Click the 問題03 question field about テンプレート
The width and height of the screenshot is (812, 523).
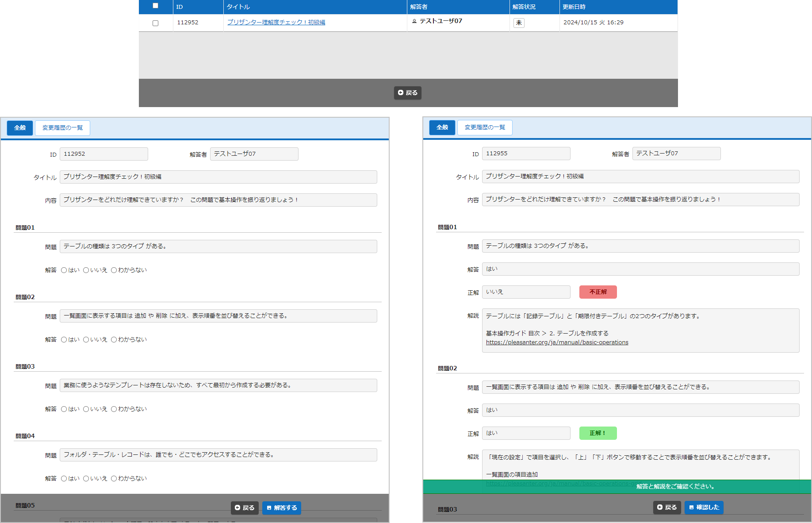click(x=218, y=385)
